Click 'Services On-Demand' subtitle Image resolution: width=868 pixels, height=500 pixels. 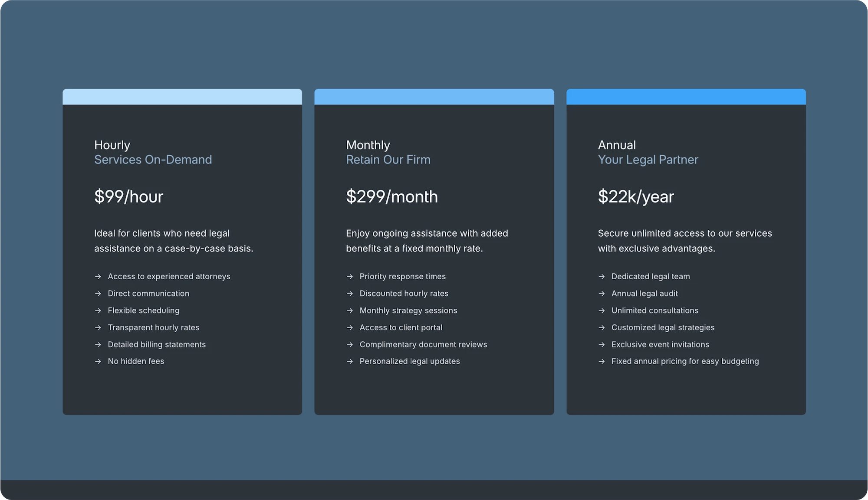coord(153,160)
